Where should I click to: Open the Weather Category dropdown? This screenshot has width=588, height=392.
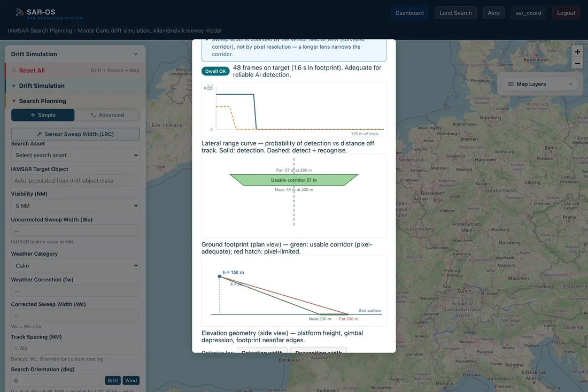tap(75, 266)
